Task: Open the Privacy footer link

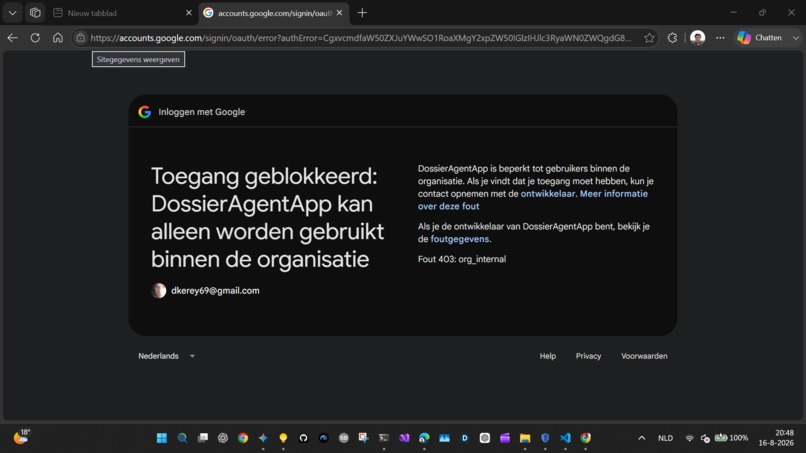Action: pyautogui.click(x=588, y=356)
